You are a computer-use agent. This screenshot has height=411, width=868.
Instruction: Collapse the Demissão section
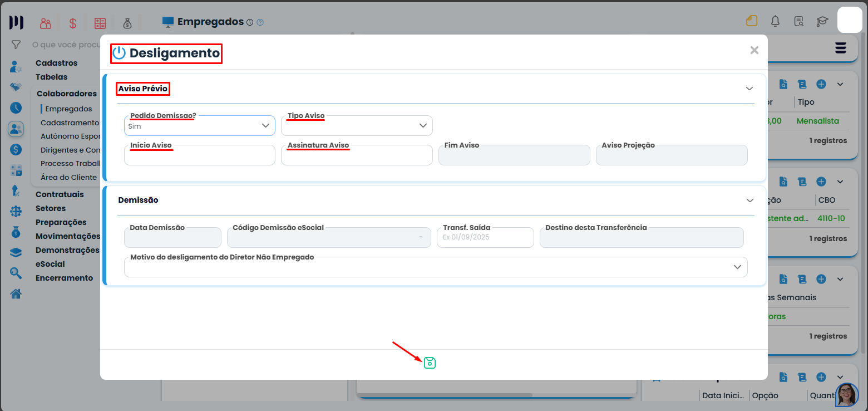tap(750, 200)
